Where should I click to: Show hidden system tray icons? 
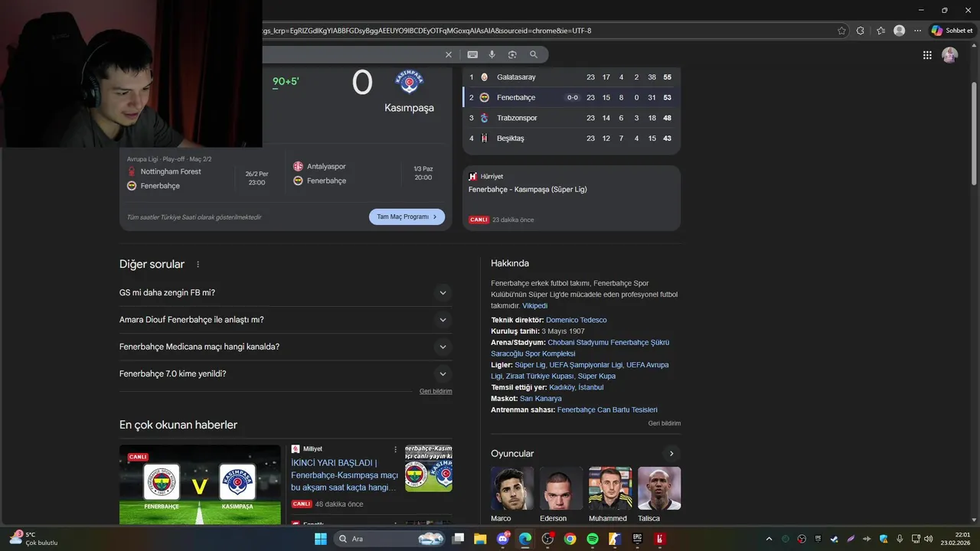tap(769, 539)
